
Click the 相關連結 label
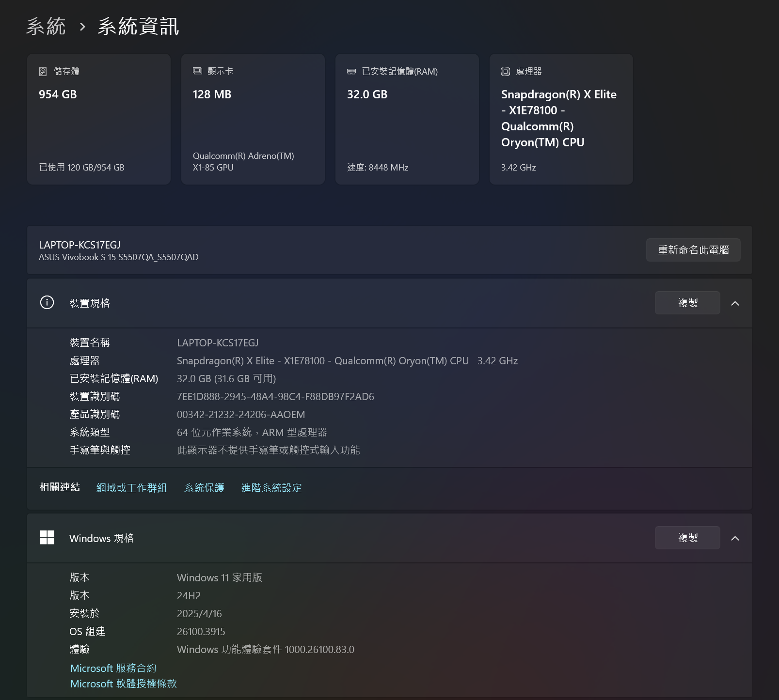coord(60,487)
